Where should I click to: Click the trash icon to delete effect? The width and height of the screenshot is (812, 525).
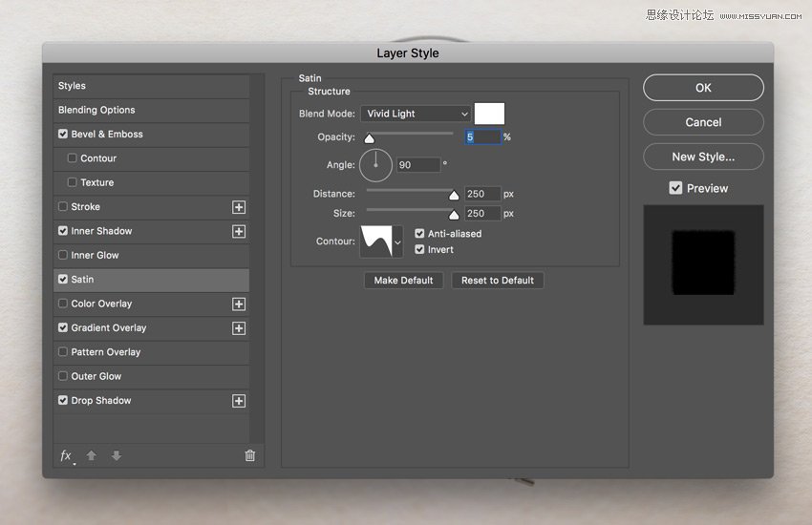250,456
